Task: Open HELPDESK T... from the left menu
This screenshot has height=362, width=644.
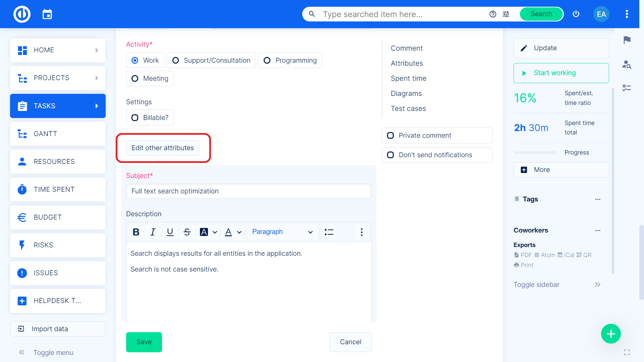Action: pos(58,301)
